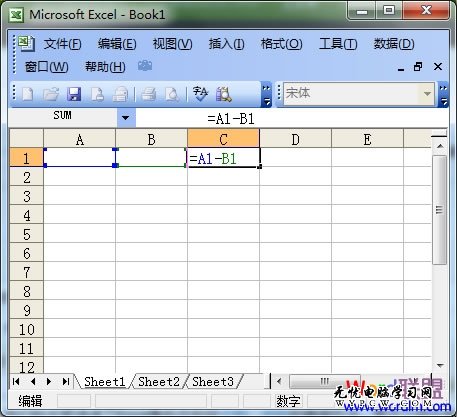Open the 视图(V) menu
The height and width of the screenshot is (417, 457).
point(172,44)
